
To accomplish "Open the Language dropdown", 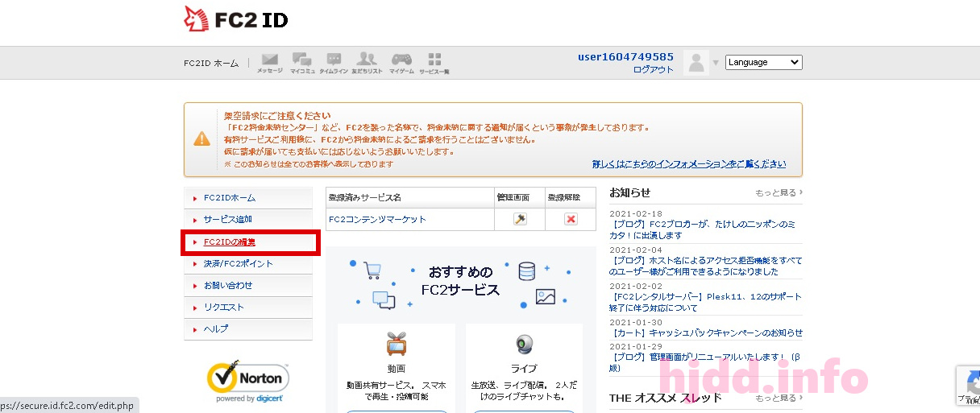I will (x=764, y=62).
